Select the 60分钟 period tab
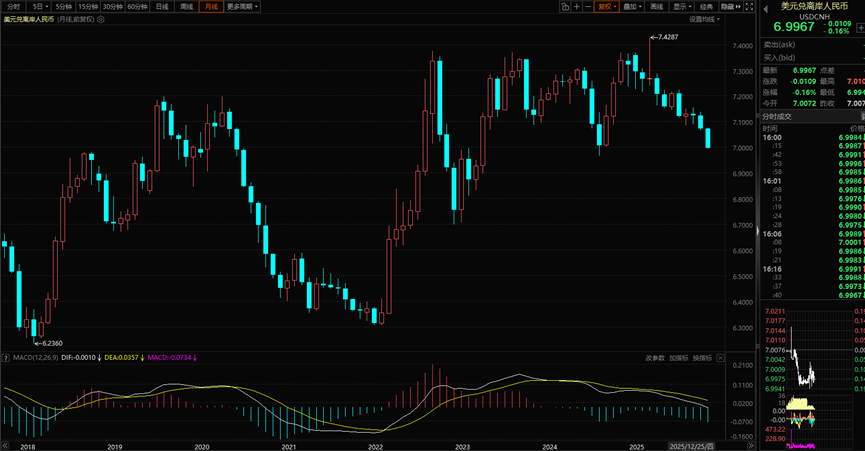The height and width of the screenshot is (451, 865). click(x=139, y=6)
